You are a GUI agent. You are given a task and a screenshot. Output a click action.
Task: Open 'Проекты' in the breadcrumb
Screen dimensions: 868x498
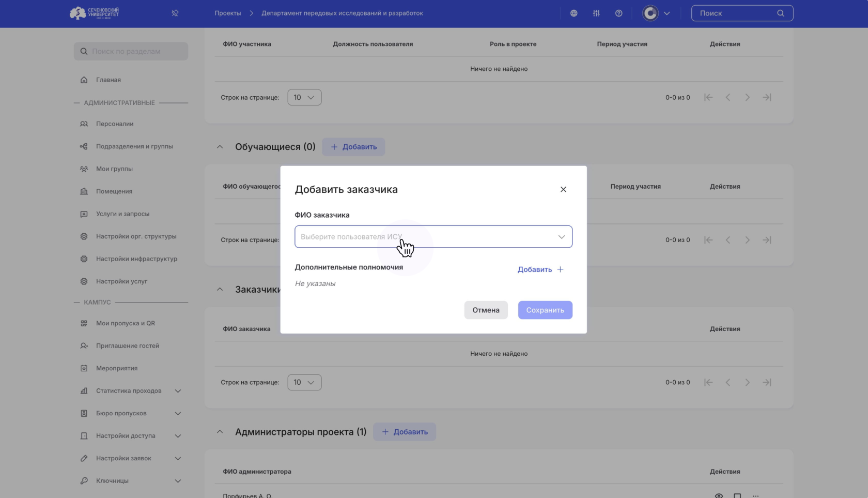(x=227, y=13)
